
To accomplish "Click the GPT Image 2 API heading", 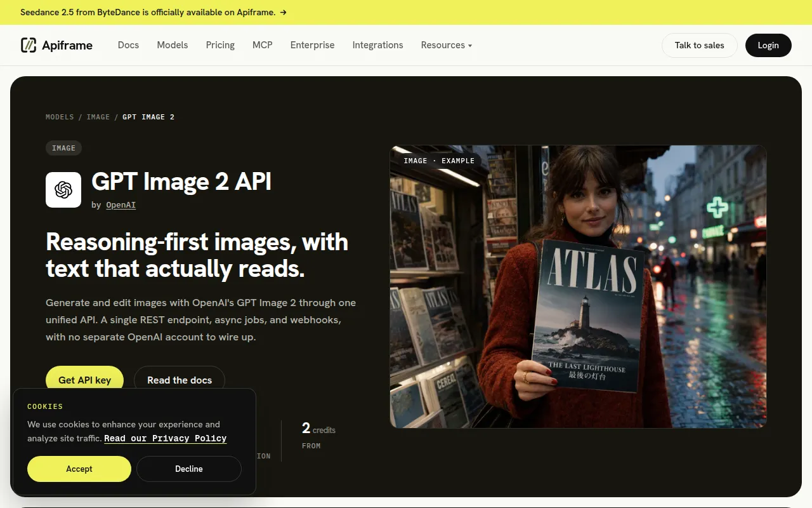I will click(181, 182).
